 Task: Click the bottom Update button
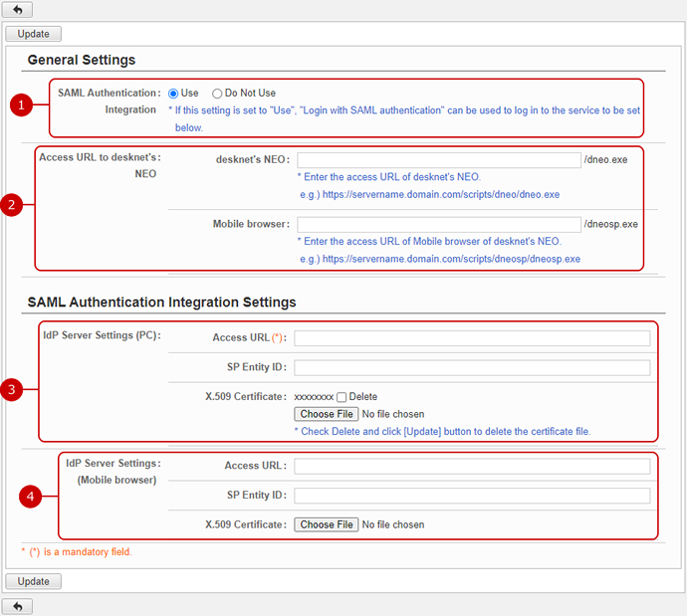pos(33,581)
